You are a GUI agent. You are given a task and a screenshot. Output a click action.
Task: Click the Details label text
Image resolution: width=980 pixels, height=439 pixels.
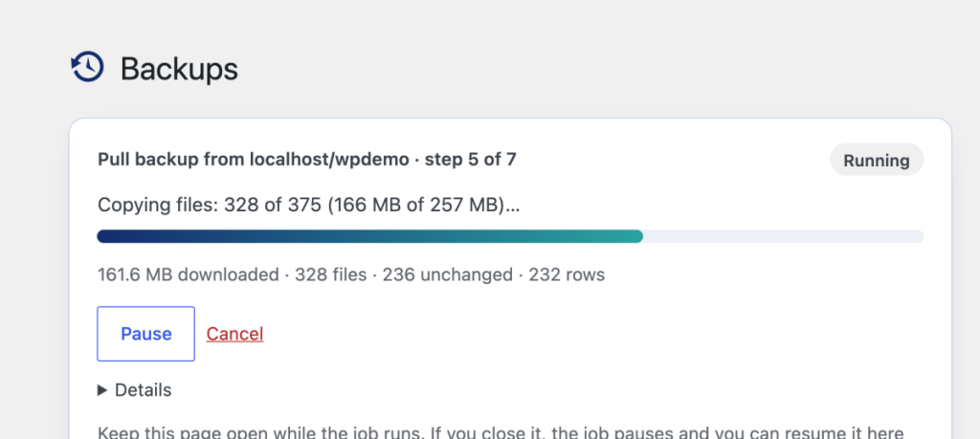(x=144, y=390)
